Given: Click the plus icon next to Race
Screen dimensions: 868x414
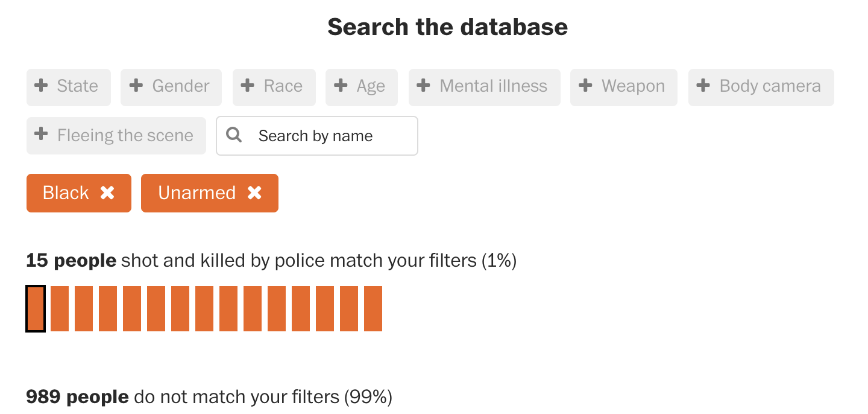Looking at the screenshot, I should pos(248,86).
